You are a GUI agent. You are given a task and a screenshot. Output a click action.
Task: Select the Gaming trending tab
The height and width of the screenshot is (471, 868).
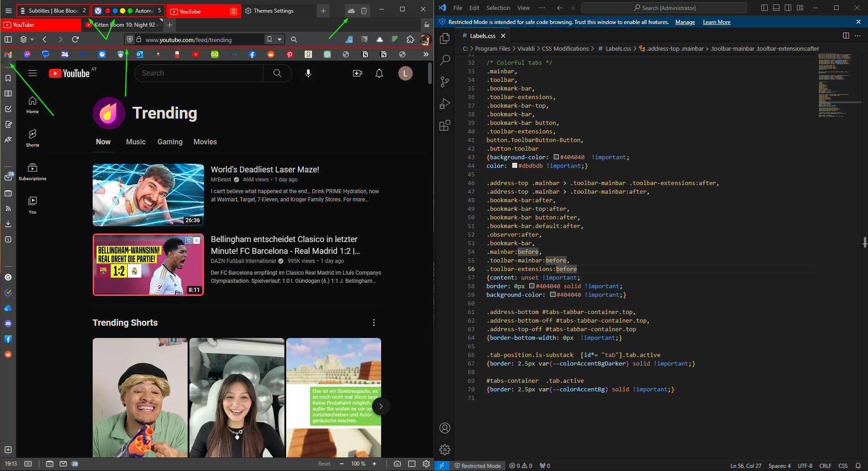(170, 142)
